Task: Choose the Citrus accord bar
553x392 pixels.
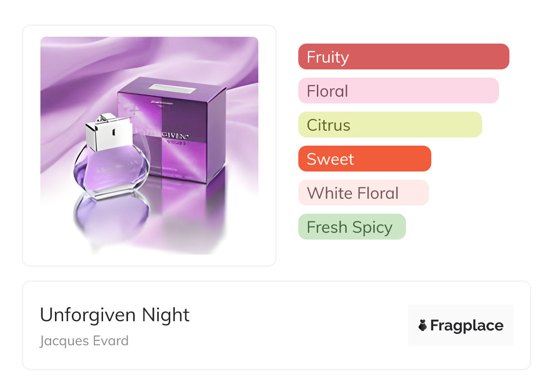Action: click(390, 125)
